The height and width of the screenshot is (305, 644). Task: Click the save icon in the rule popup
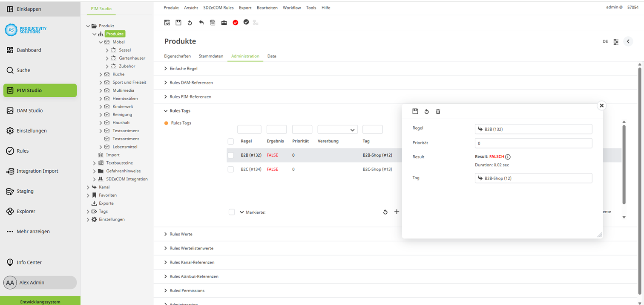pos(415,111)
